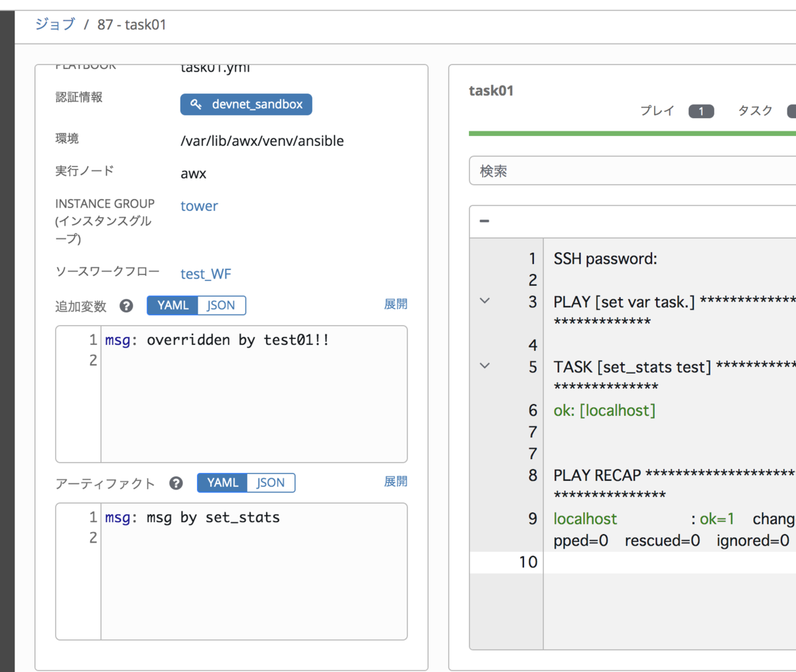Image resolution: width=796 pixels, height=672 pixels.
Task: Collapse all output with the minus icon
Action: [x=484, y=221]
